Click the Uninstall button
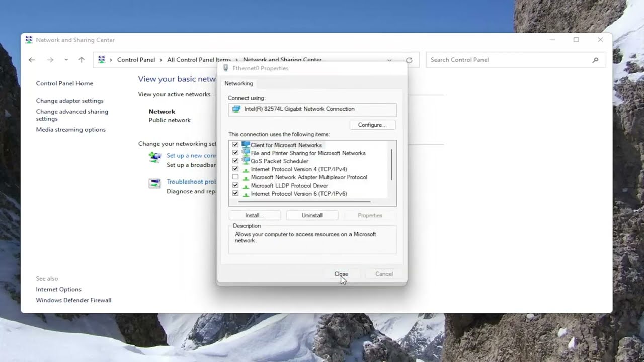Image resolution: width=644 pixels, height=362 pixels. click(312, 215)
